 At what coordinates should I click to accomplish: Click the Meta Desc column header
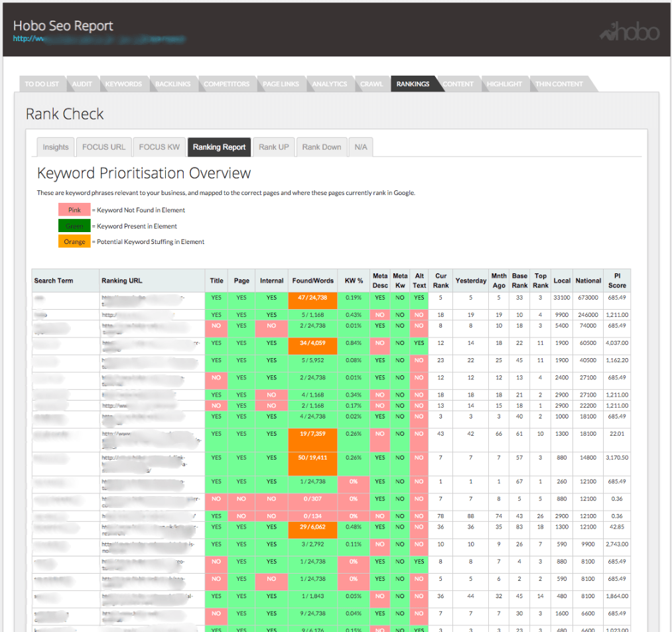click(x=380, y=281)
